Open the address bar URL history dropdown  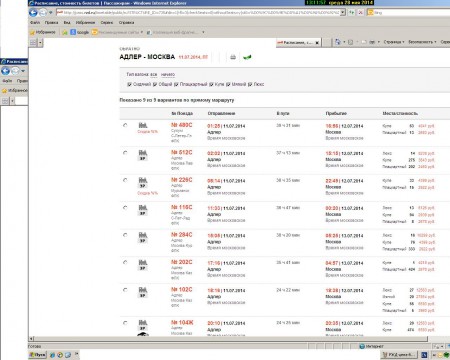[343, 12]
